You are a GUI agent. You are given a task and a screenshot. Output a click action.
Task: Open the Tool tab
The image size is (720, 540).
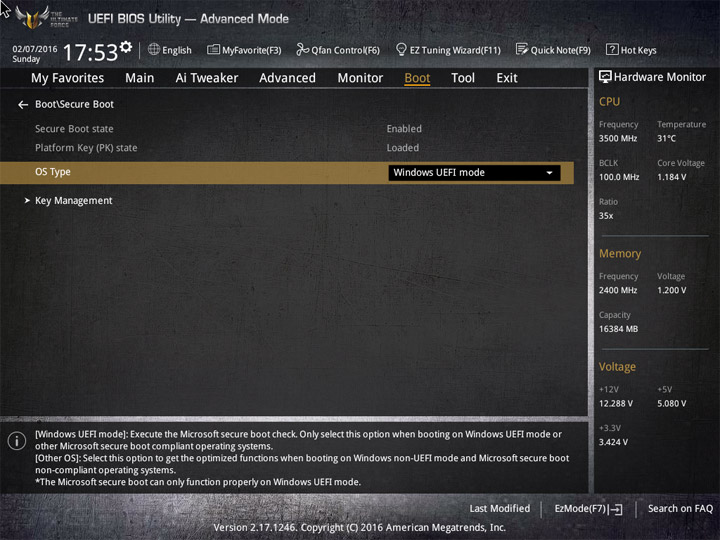click(463, 78)
